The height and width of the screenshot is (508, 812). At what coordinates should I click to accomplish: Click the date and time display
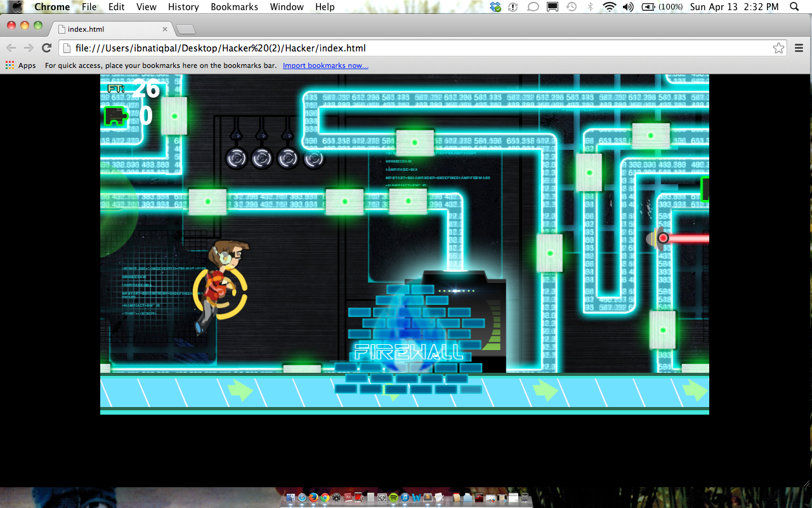[734, 7]
